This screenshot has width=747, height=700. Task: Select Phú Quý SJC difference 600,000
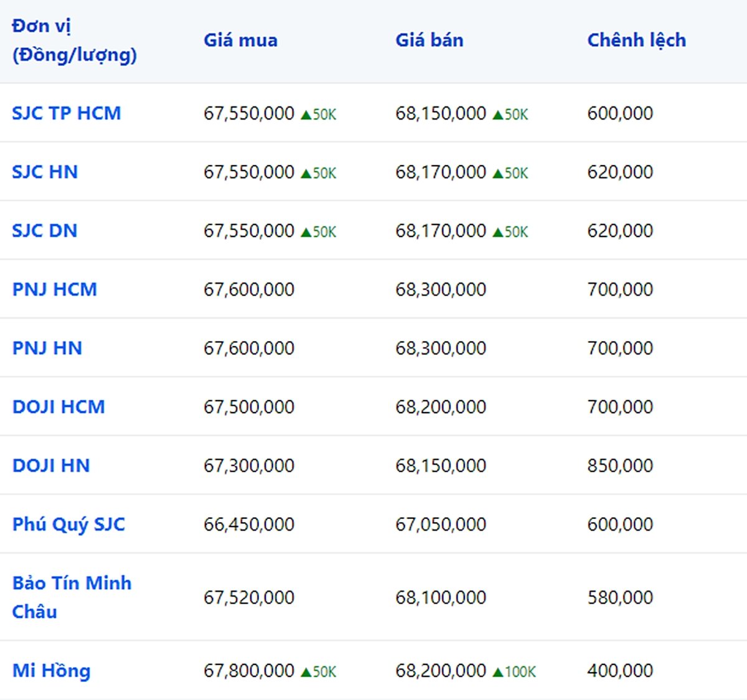[620, 525]
